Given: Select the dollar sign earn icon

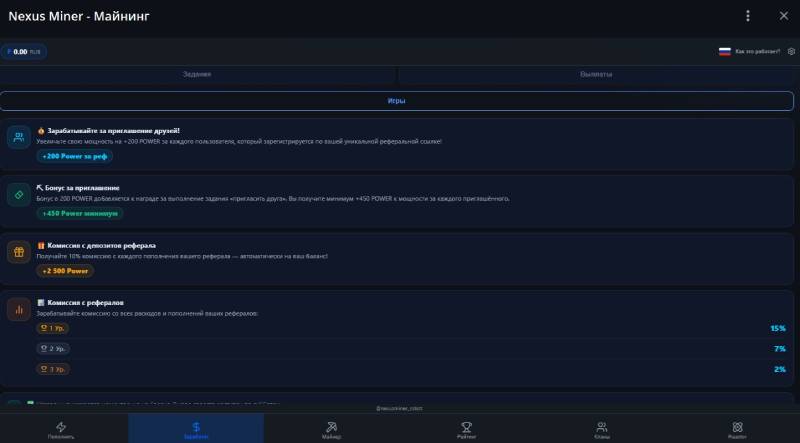Looking at the screenshot, I should click(x=196, y=427).
